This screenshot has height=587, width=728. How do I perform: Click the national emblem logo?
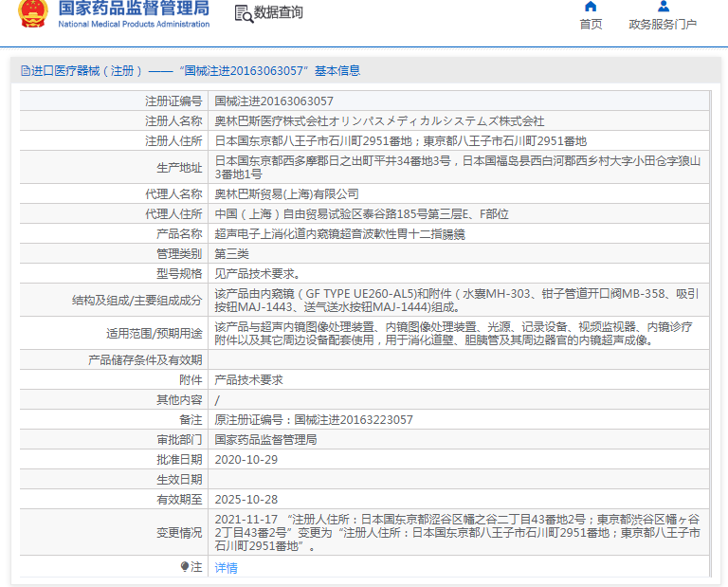(x=33, y=13)
